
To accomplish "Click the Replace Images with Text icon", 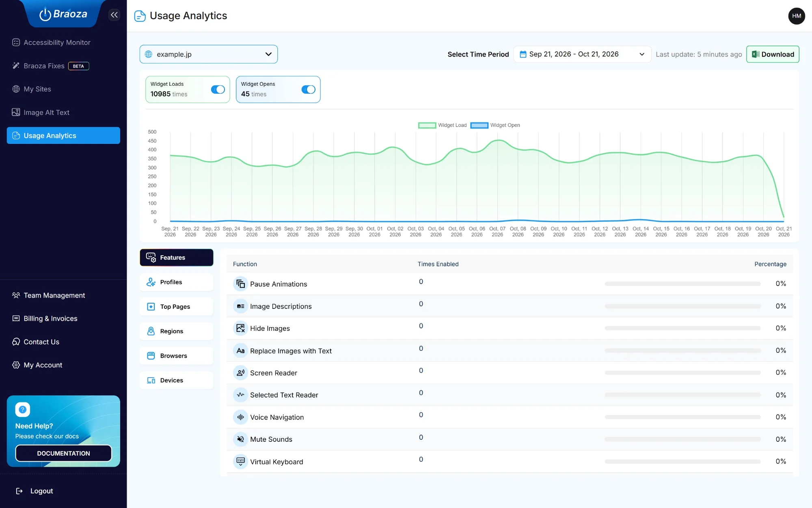I will [x=240, y=350].
